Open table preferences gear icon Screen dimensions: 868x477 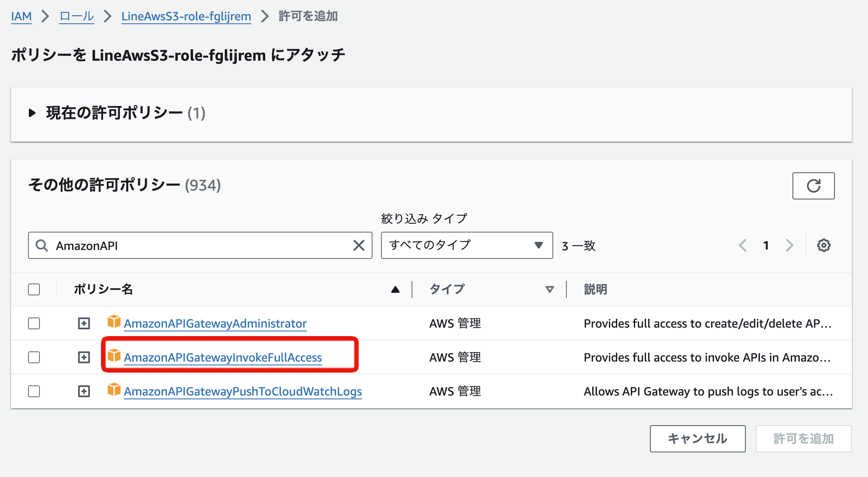(823, 245)
